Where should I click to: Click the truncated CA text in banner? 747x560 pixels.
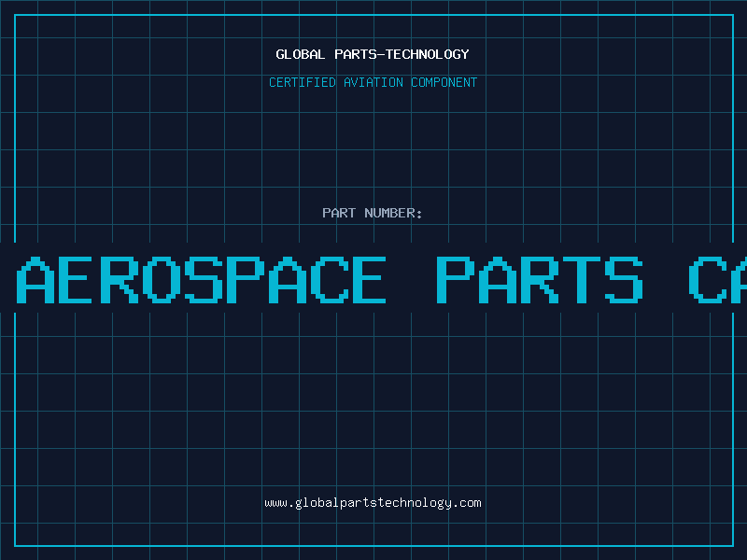(x=717, y=280)
